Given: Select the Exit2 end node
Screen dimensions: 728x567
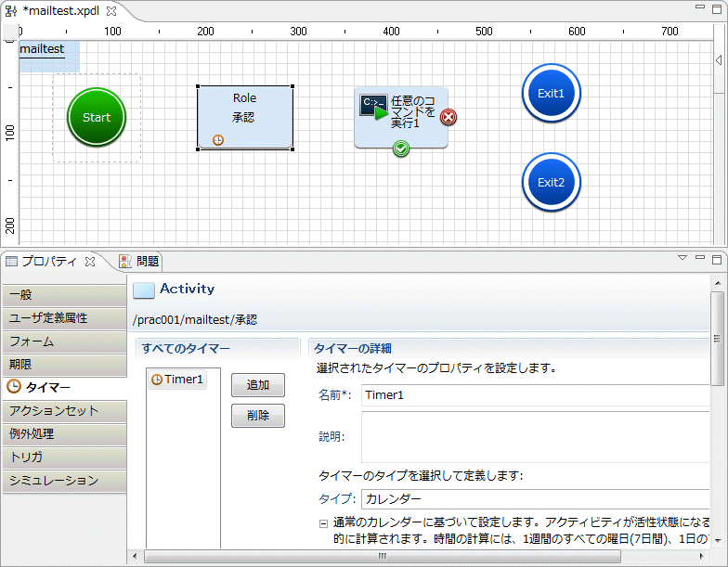Looking at the screenshot, I should coord(551,182).
